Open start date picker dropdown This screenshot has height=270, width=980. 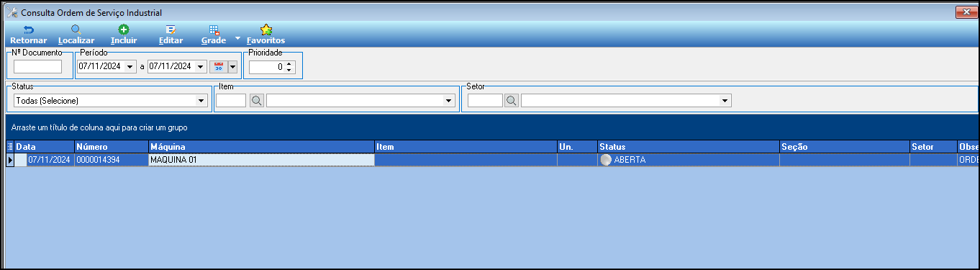pos(130,67)
